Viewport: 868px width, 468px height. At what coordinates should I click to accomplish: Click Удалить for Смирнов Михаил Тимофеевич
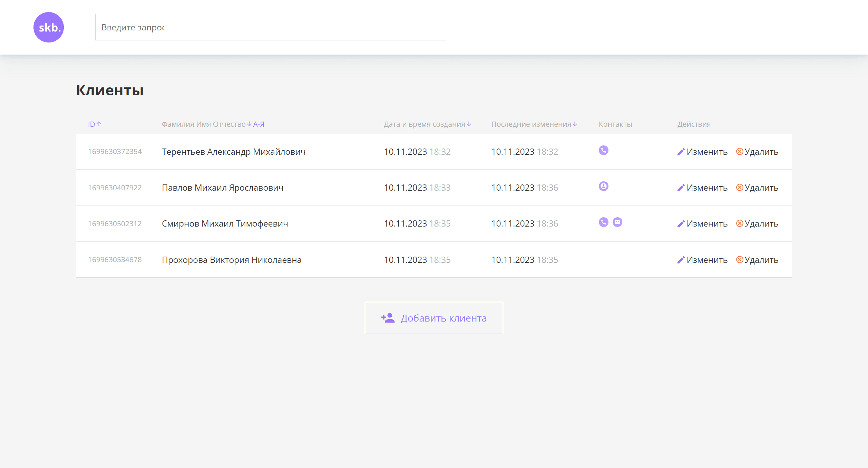click(x=761, y=224)
